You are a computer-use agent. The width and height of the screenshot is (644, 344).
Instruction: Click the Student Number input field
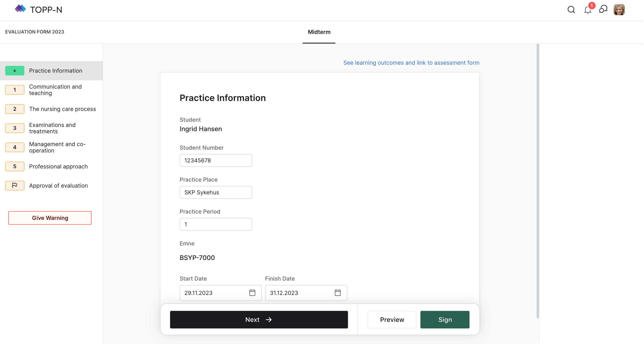[x=216, y=160]
